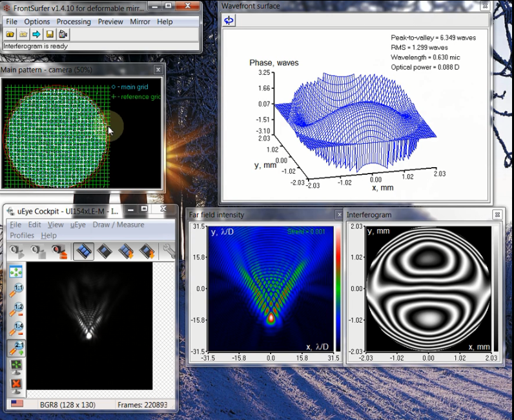This screenshot has width=514, height=420.
Task: Click the 'RMS = 1.299 waves' text
Action: [419, 48]
